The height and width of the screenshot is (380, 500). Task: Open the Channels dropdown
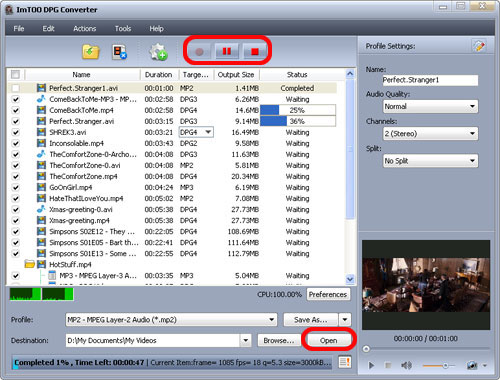click(x=430, y=134)
